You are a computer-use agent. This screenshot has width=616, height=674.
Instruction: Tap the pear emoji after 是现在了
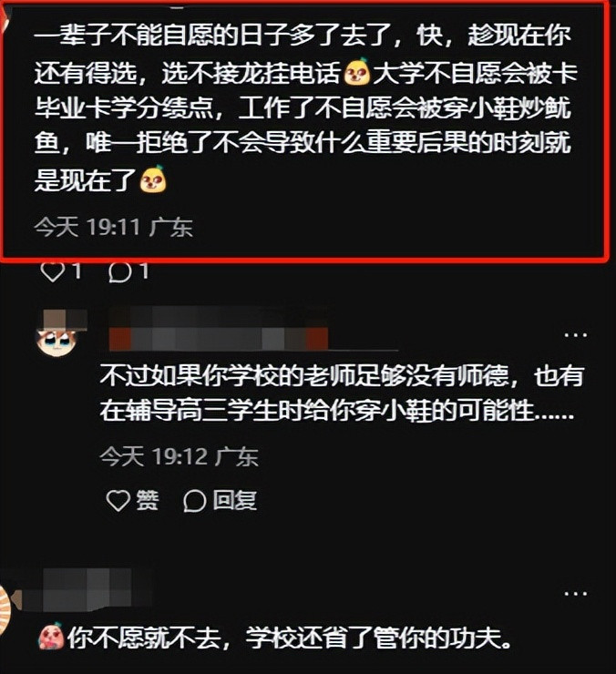[153, 179]
